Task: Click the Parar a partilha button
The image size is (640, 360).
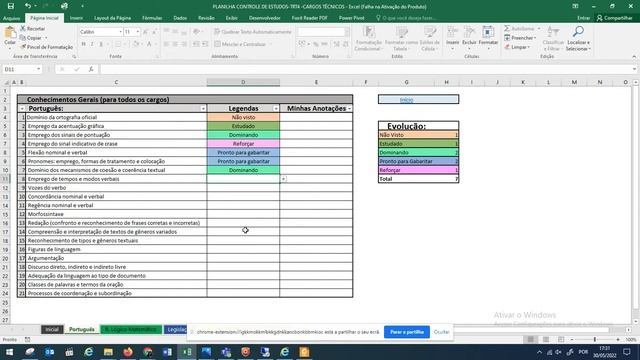Action: pos(407,332)
